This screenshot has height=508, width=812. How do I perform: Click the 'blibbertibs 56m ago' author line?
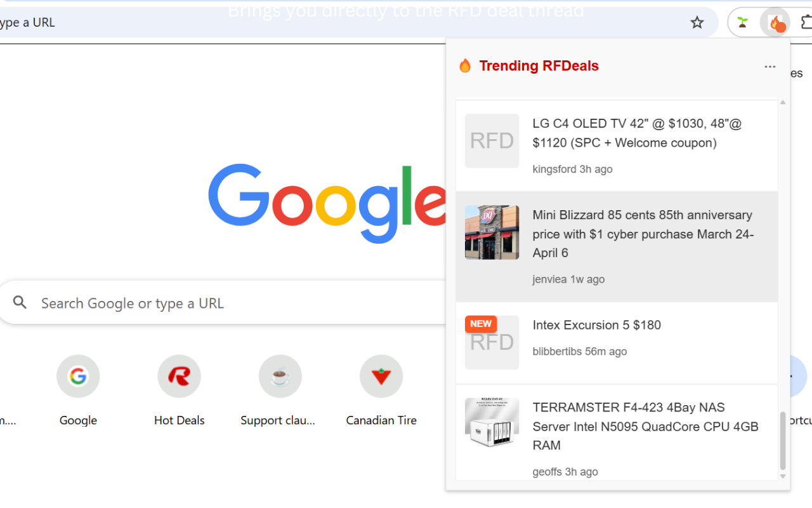coord(579,352)
